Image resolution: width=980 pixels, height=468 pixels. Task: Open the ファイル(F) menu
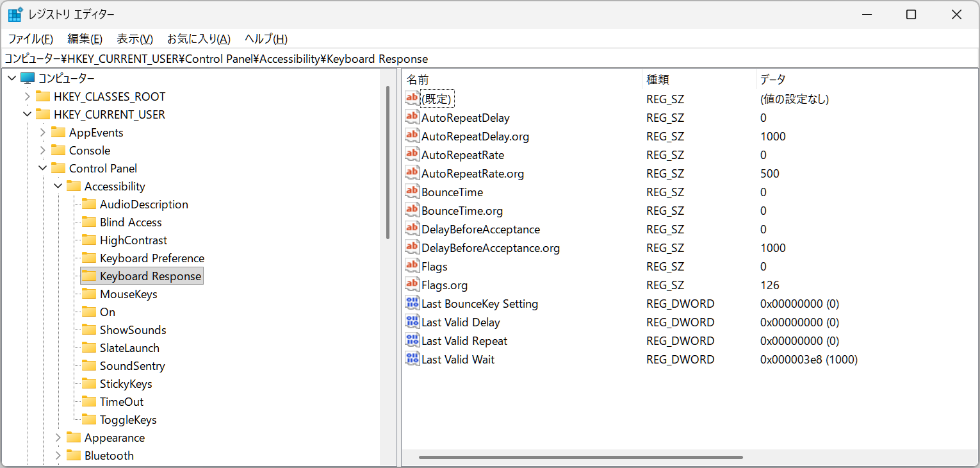tap(30, 38)
